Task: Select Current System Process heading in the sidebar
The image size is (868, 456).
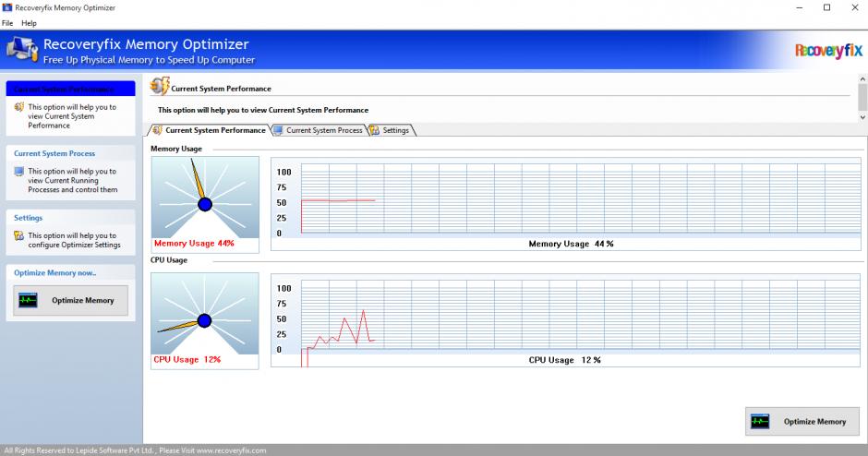Action: 54,153
